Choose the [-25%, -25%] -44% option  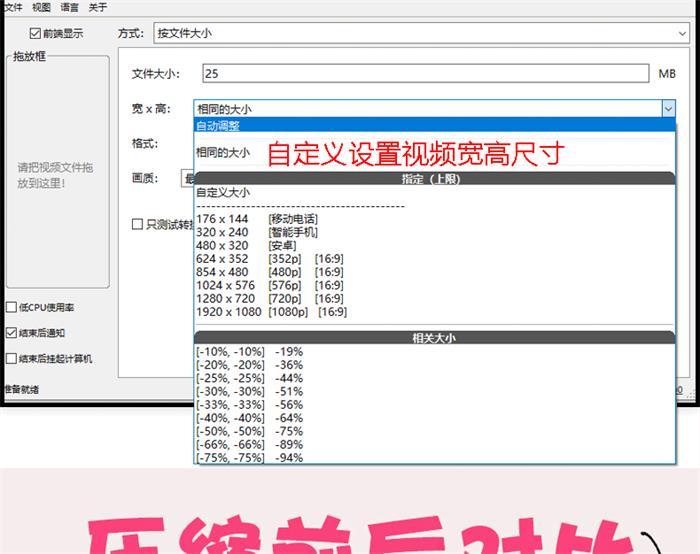[435, 378]
